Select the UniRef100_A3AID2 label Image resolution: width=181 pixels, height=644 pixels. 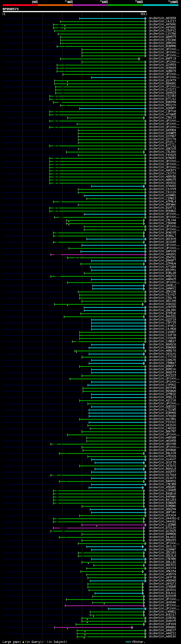click(x=162, y=304)
